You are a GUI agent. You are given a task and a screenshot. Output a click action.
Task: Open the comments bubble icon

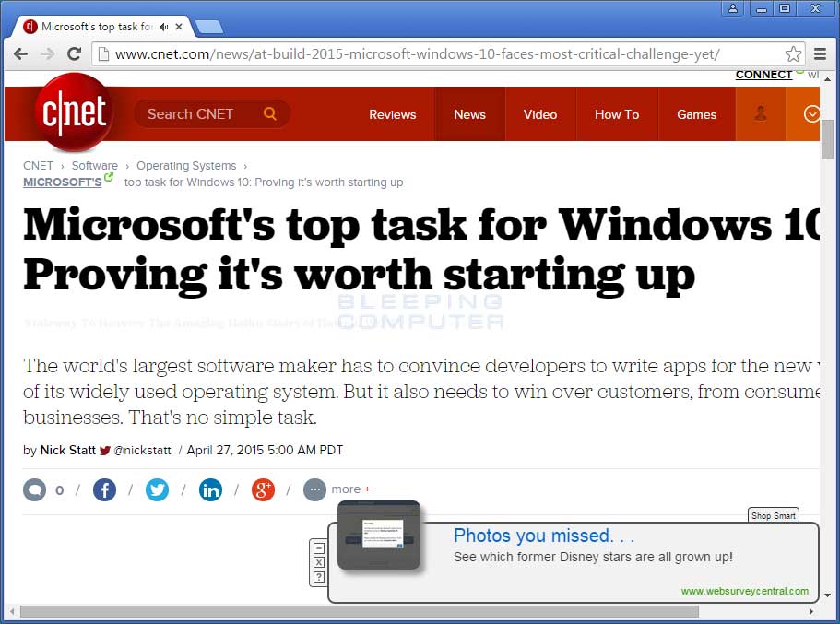pos(35,489)
